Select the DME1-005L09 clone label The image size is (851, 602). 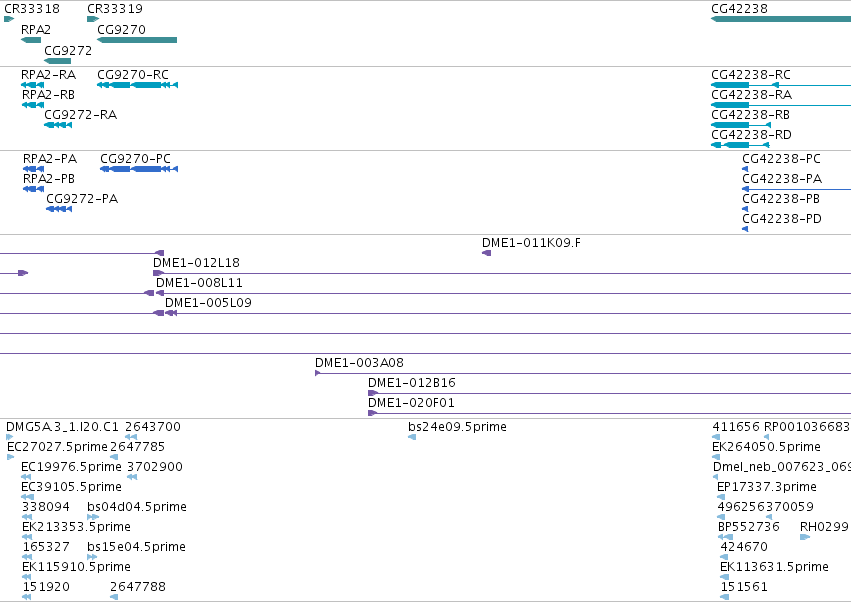[x=208, y=302]
